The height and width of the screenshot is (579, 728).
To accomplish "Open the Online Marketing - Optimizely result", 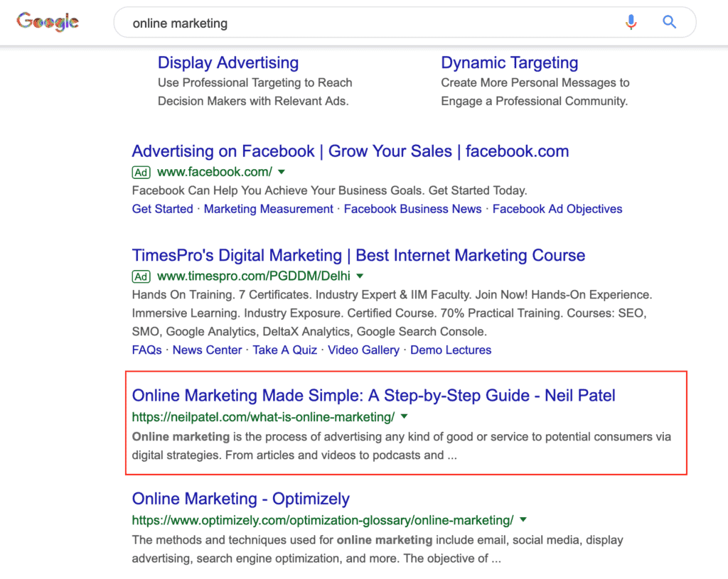I will [x=240, y=499].
